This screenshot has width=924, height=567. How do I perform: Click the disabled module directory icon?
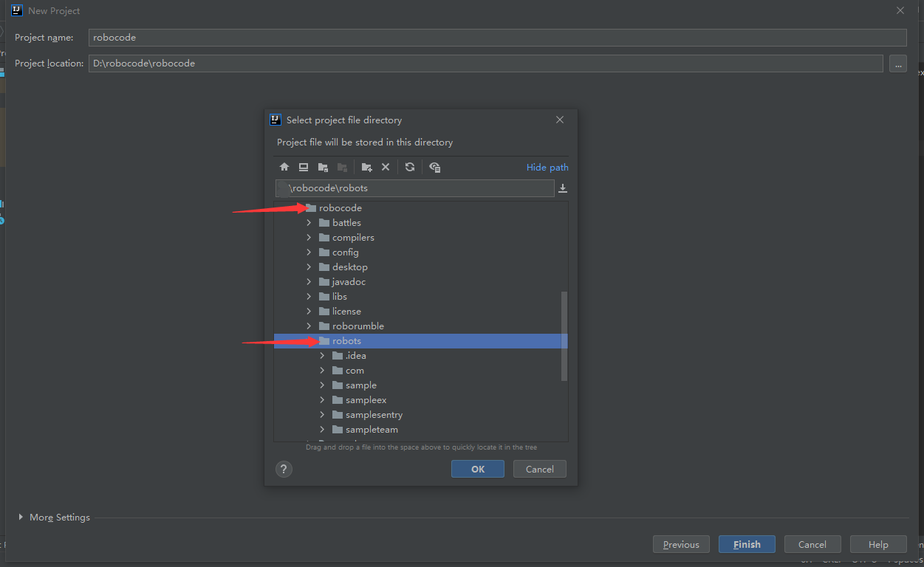[342, 168]
